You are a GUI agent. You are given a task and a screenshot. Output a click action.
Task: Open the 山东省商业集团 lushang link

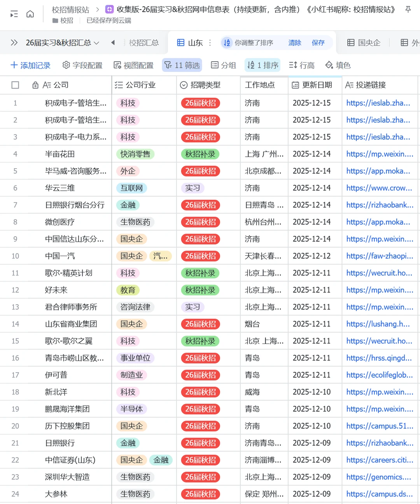(x=378, y=324)
